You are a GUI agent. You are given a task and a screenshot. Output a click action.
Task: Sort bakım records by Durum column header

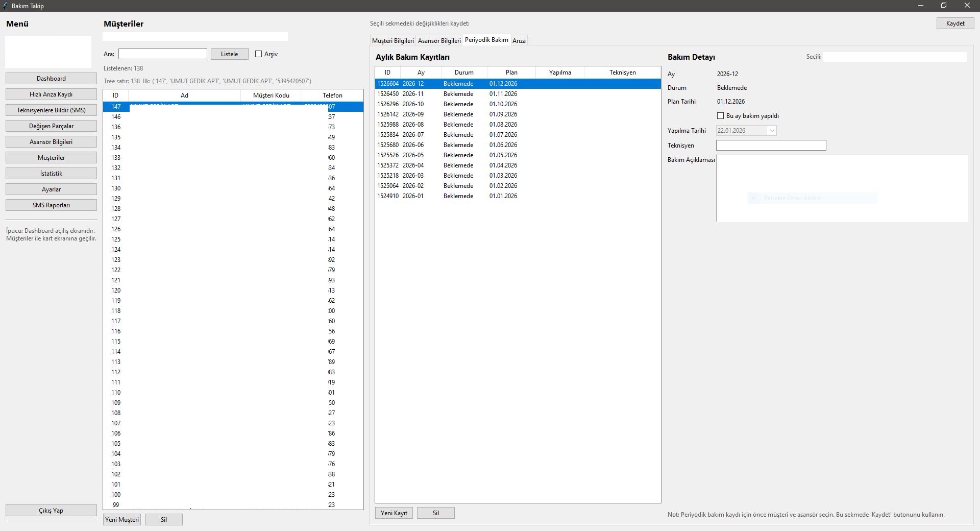463,73
